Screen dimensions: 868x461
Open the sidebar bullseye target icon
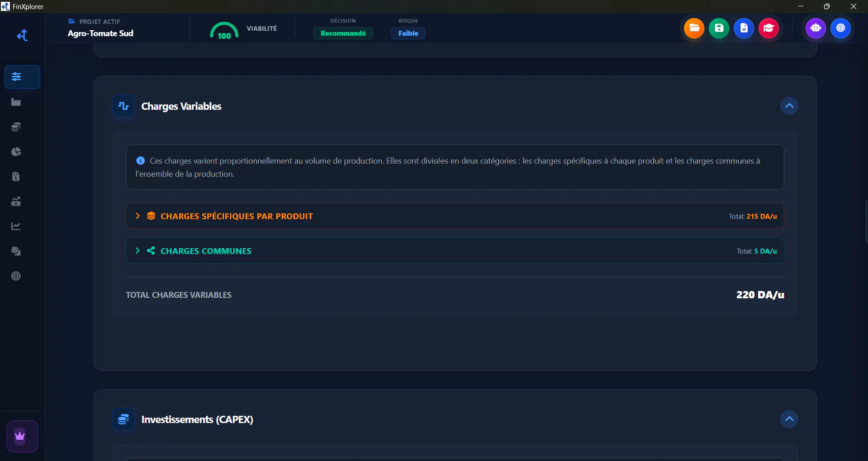(x=16, y=276)
